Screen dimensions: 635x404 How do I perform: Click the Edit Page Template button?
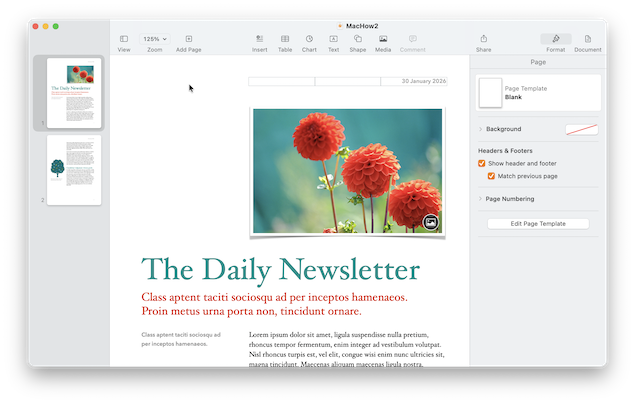pos(538,224)
